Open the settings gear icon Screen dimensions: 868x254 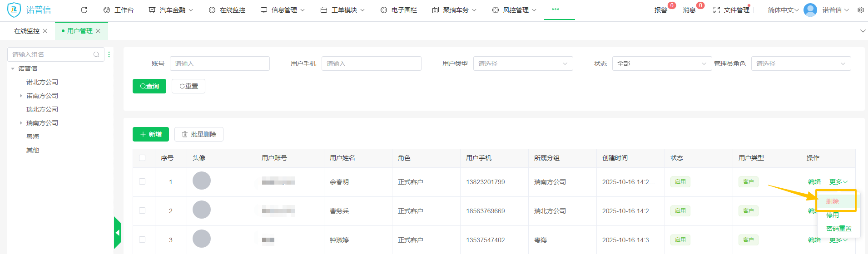[x=860, y=10]
